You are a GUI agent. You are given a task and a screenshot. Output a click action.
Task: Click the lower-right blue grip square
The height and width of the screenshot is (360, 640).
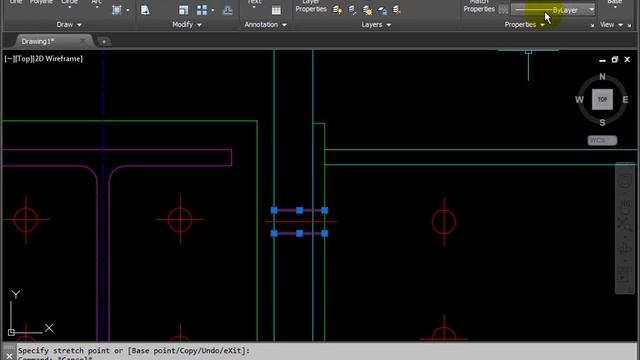(324, 233)
